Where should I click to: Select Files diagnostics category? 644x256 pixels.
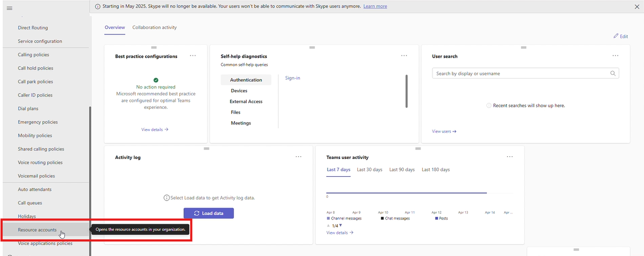[x=236, y=112]
